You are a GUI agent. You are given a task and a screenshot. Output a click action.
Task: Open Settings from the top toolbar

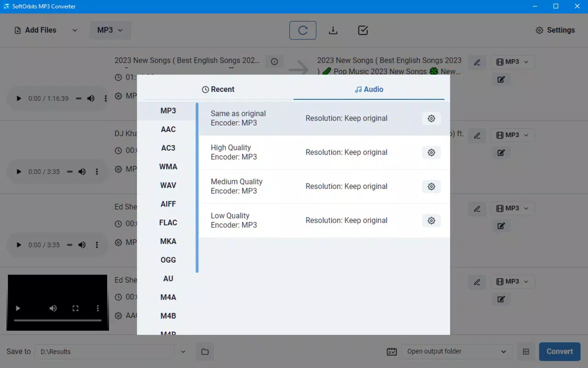coord(555,30)
